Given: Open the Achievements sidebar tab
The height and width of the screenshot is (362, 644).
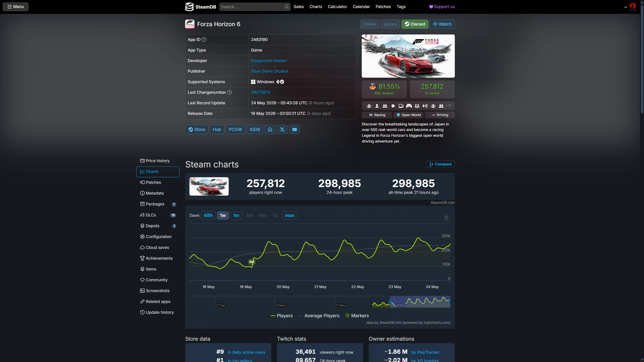Looking at the screenshot, I should pos(158,258).
